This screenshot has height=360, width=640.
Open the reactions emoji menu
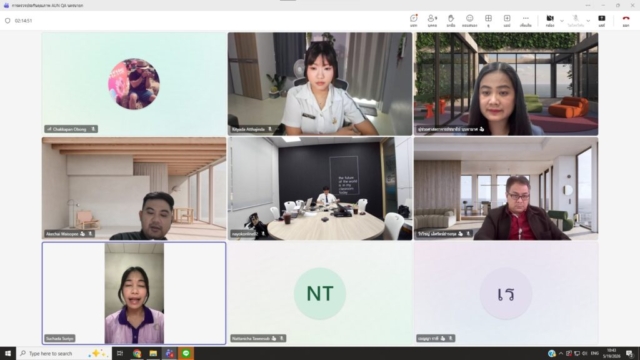pyautogui.click(x=469, y=20)
